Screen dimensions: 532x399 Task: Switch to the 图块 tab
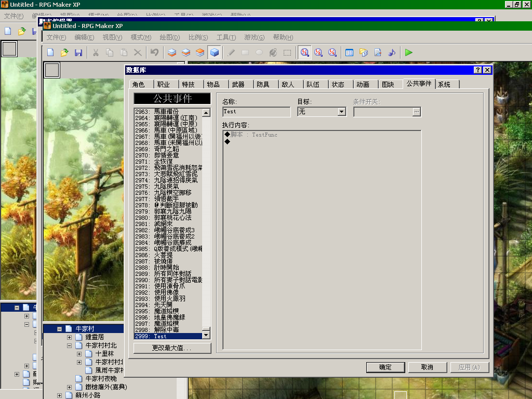tap(388, 85)
